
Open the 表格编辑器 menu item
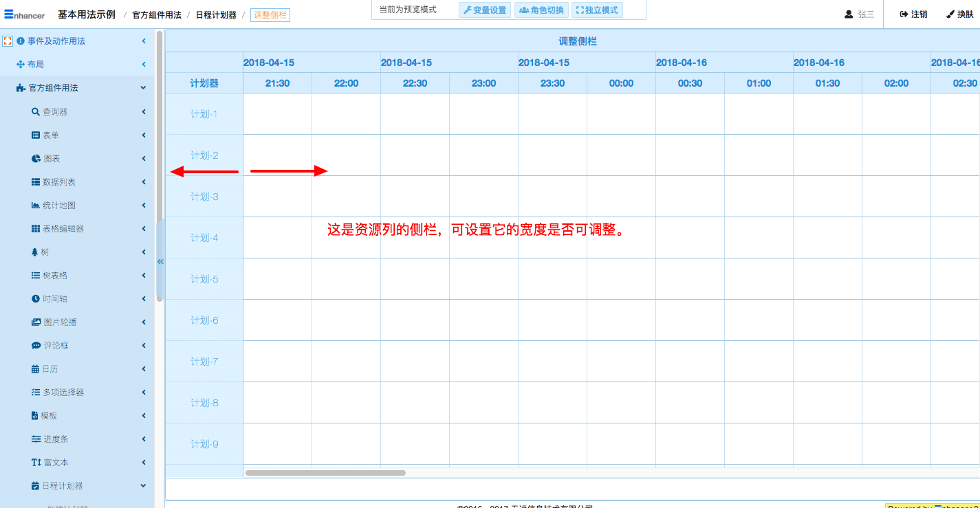[63, 229]
